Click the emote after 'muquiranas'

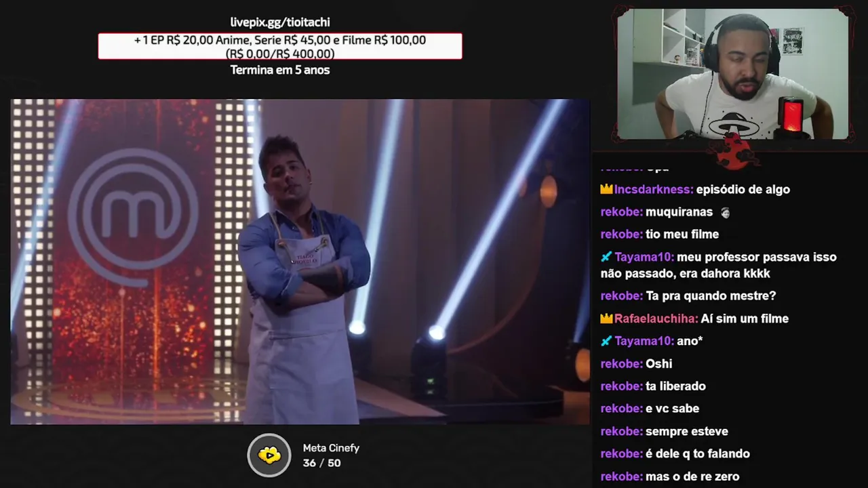725,212
